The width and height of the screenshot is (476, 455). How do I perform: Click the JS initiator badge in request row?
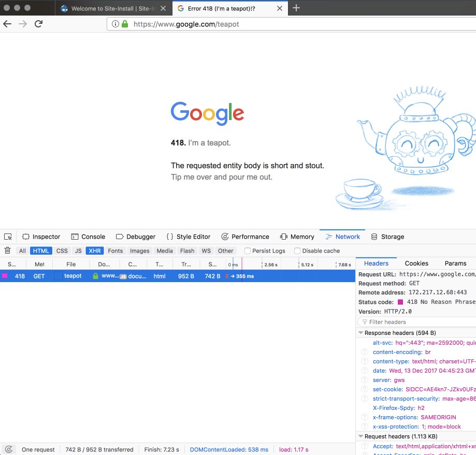(x=123, y=276)
